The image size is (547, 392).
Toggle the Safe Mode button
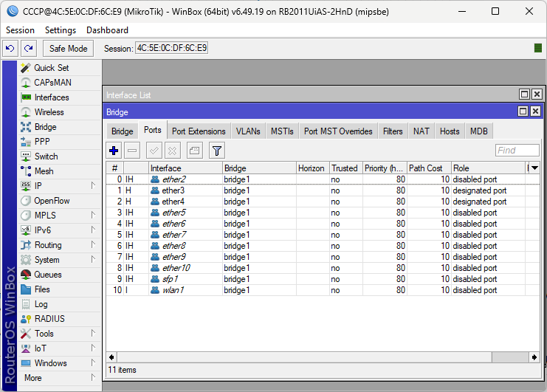coord(69,49)
